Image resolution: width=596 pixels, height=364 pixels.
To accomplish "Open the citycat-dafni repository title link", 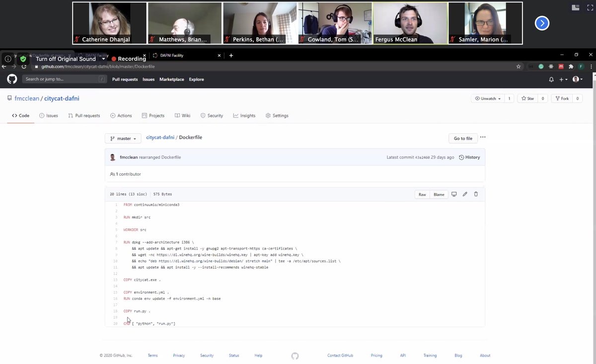I will pos(62,98).
